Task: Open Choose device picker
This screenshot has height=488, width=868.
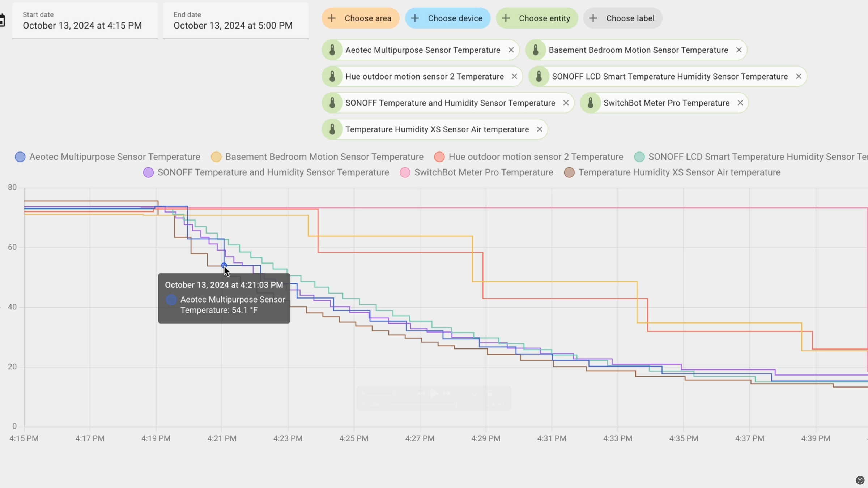Action: point(448,18)
